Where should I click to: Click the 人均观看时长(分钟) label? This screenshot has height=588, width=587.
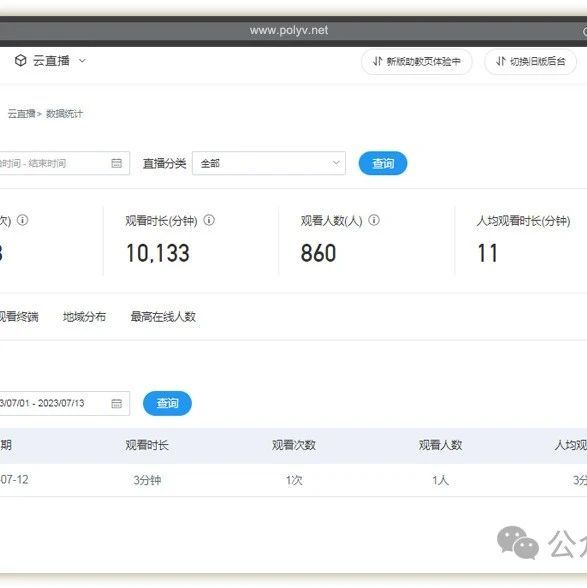(x=523, y=221)
